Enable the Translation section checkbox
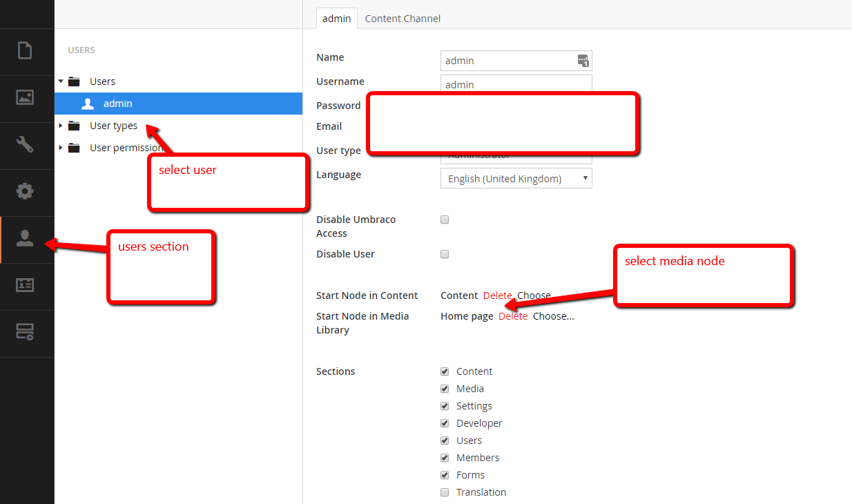Screen dimensions: 852x504 point(445,492)
